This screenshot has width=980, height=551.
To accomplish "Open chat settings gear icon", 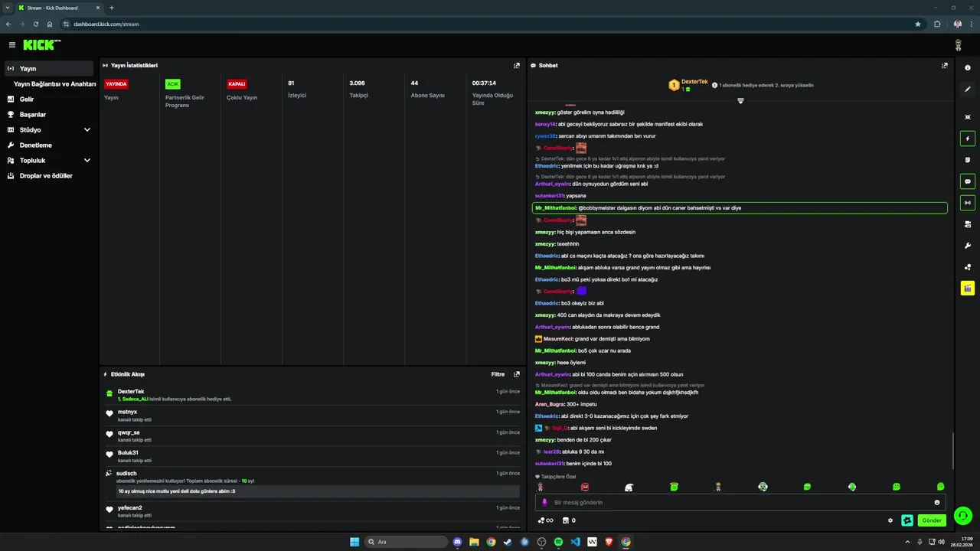I will 890,520.
